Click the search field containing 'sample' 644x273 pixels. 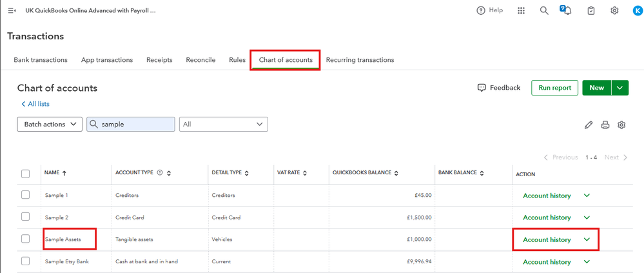(135, 124)
